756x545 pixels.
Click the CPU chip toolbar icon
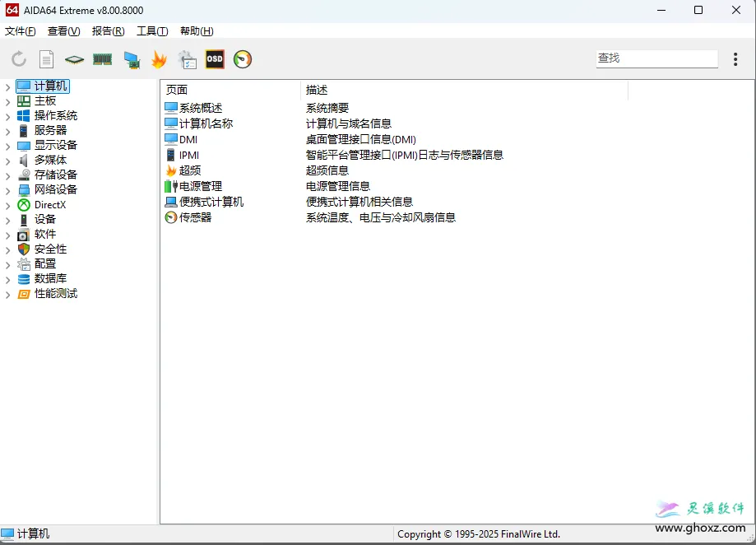click(x=75, y=59)
